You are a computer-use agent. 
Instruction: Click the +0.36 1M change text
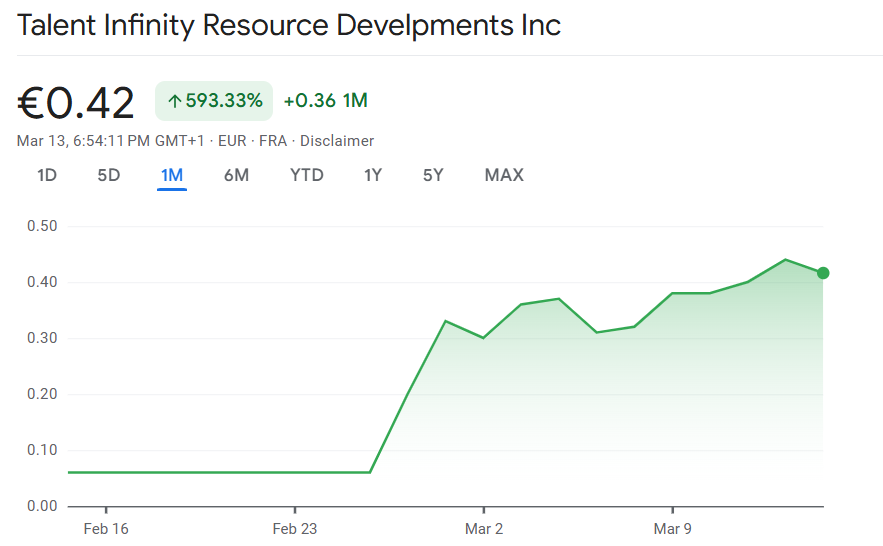[x=326, y=101]
